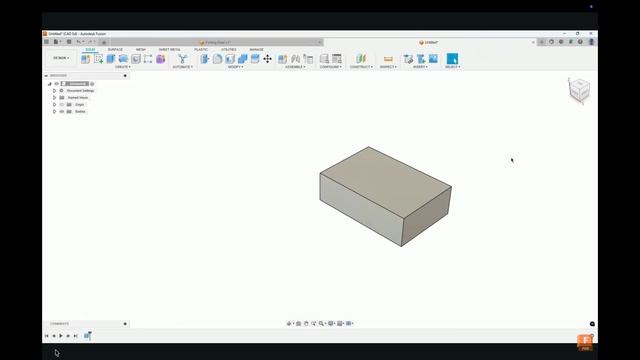Play the design timeline
Image resolution: width=640 pixels, height=360 pixels.
(61, 336)
